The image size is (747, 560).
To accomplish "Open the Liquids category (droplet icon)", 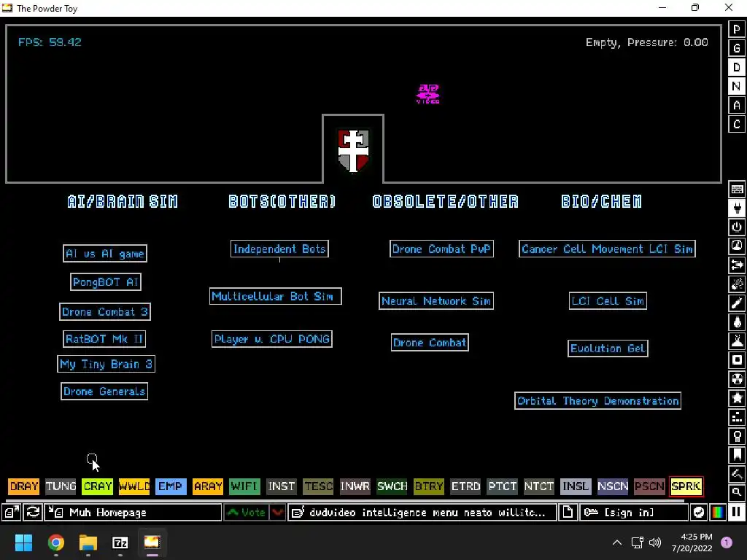I will 737,322.
